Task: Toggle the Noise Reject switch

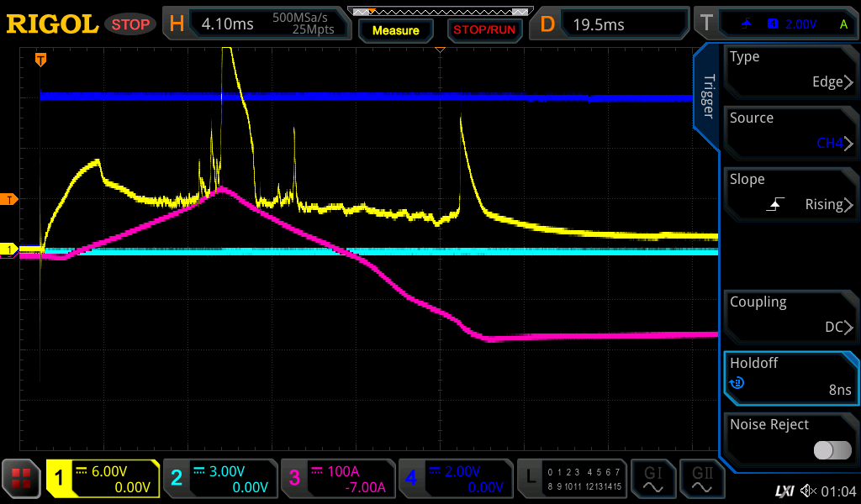Action: (x=832, y=450)
